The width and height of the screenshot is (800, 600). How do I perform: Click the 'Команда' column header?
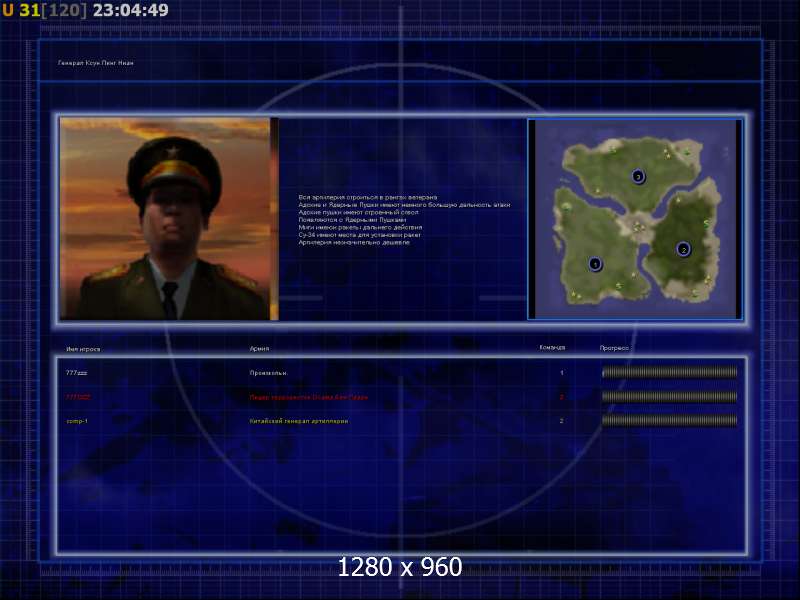(x=552, y=347)
